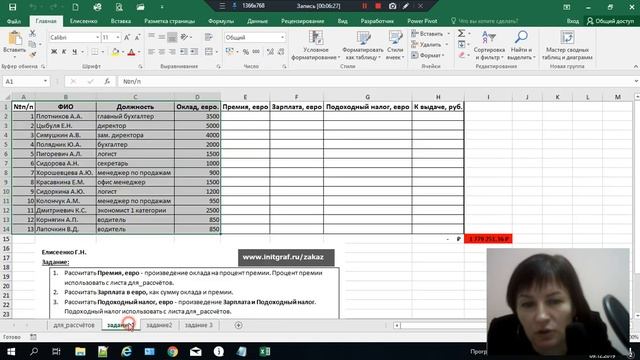Select the cell containing главный бухгалтер

coord(135,116)
